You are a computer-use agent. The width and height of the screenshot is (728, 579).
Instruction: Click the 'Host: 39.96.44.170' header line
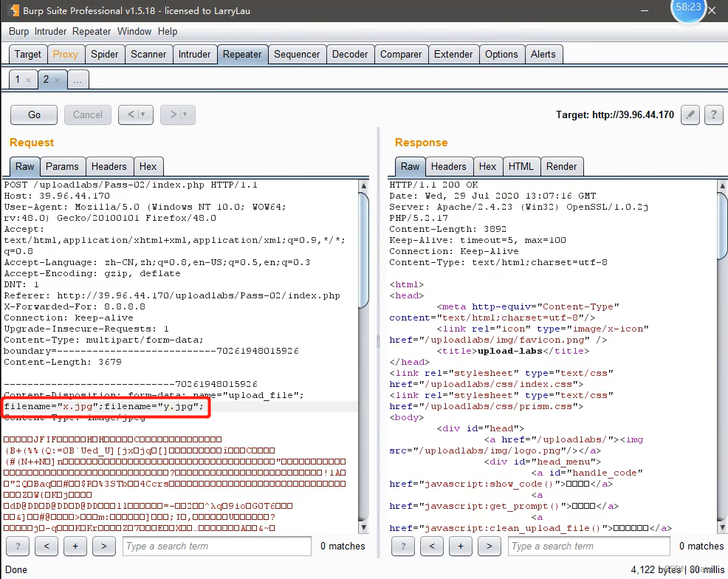click(57, 196)
